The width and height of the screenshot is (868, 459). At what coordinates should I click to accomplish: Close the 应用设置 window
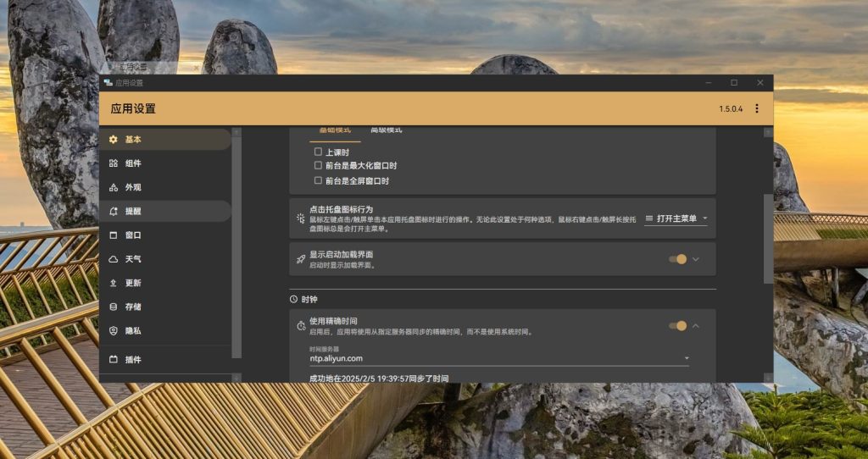[x=760, y=83]
